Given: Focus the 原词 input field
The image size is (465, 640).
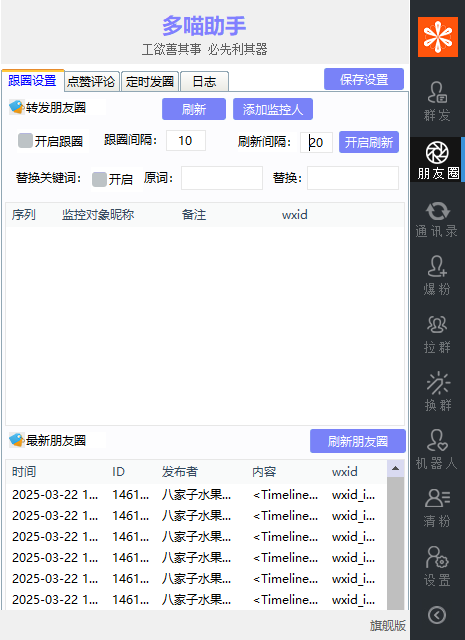Looking at the screenshot, I should [x=222, y=178].
